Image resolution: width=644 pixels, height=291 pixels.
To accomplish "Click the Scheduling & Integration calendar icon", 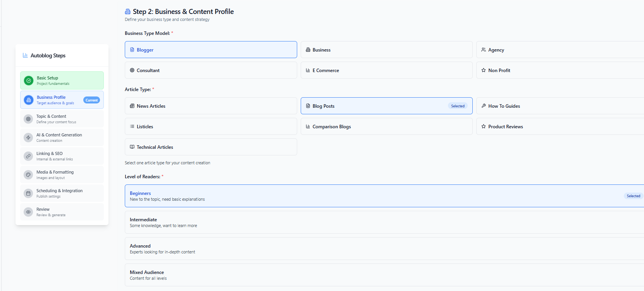I will (x=28, y=193).
